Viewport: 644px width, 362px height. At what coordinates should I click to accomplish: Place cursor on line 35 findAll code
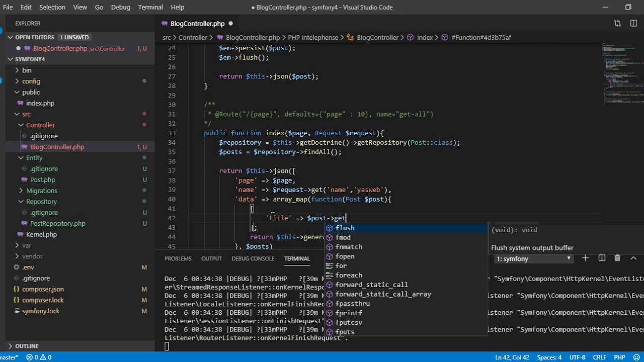[x=280, y=152]
